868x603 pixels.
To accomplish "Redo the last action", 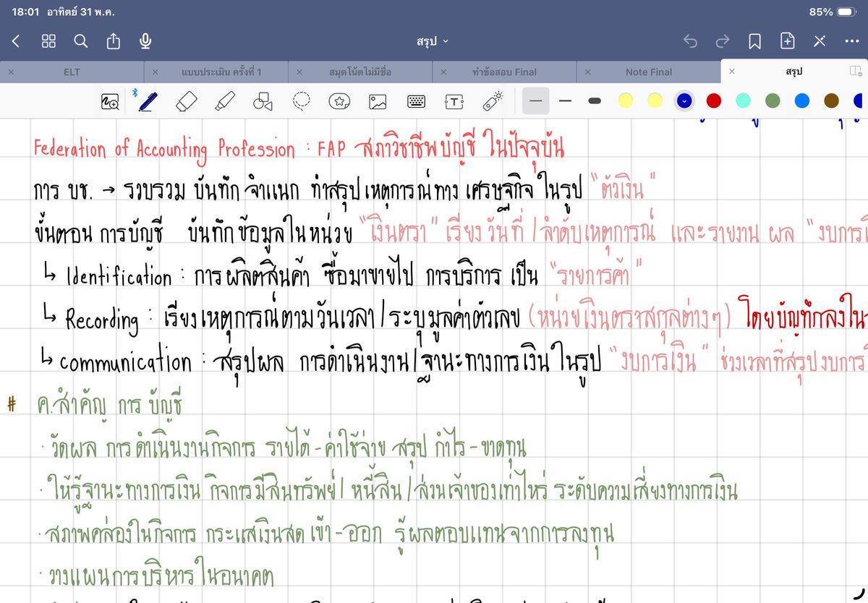I will point(722,41).
